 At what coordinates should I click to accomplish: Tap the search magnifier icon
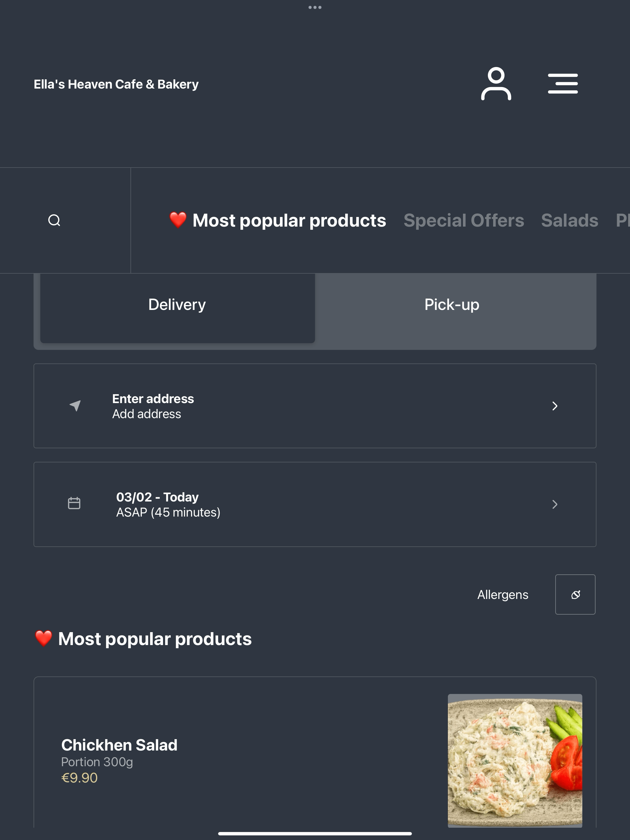[54, 220]
